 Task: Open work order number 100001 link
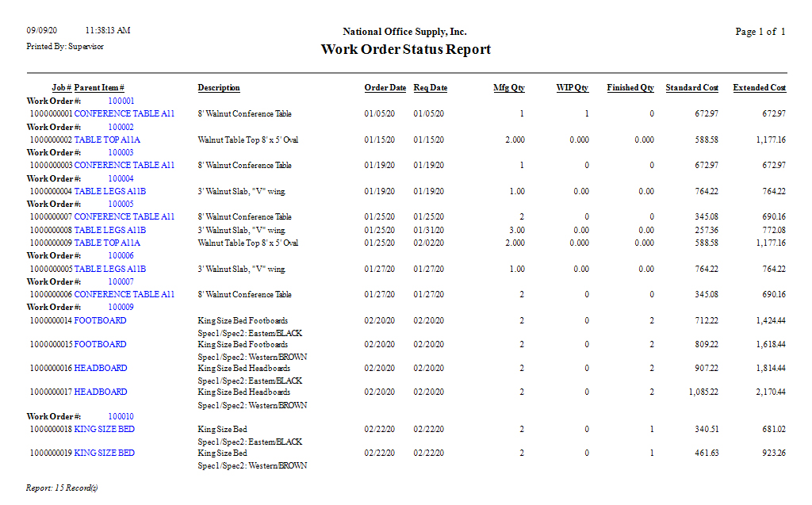click(121, 101)
